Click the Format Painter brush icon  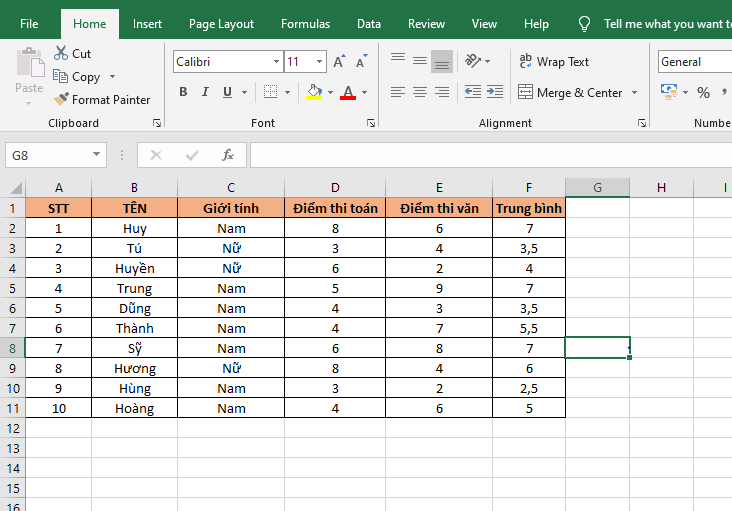point(61,100)
